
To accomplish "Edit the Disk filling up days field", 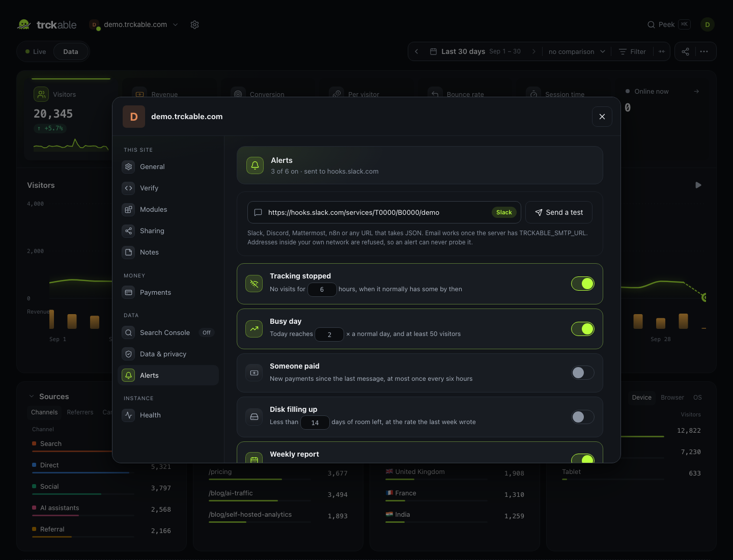I will 315,423.
